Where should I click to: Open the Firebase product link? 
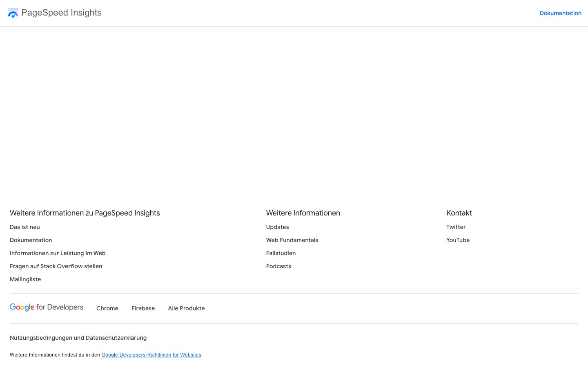coord(143,308)
